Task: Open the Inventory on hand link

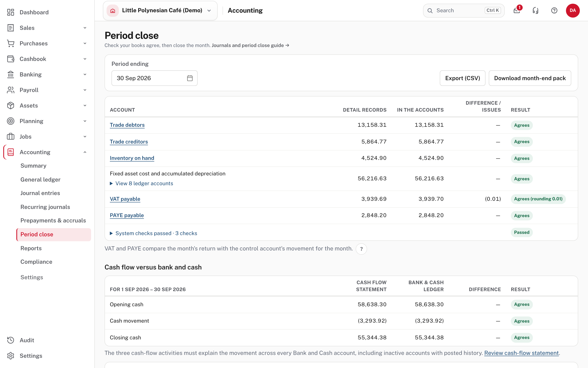Action: click(x=132, y=158)
